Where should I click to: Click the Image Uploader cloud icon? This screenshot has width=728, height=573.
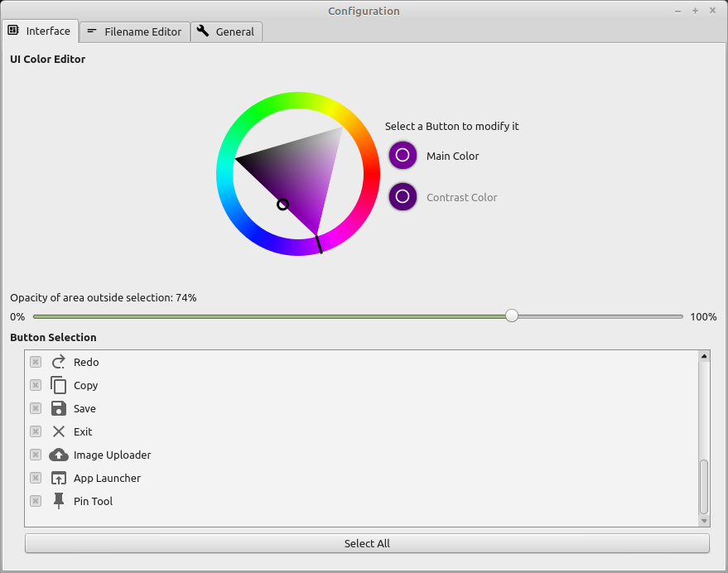pyautogui.click(x=59, y=455)
